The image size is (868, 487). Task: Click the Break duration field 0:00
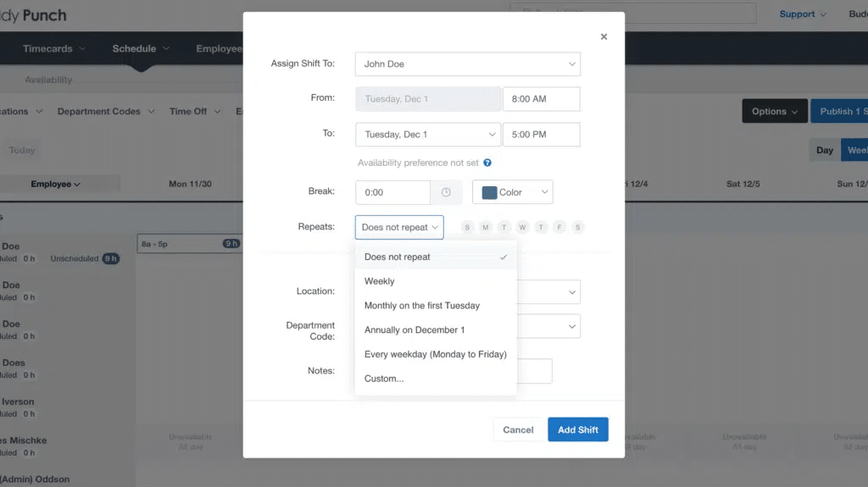(x=392, y=192)
